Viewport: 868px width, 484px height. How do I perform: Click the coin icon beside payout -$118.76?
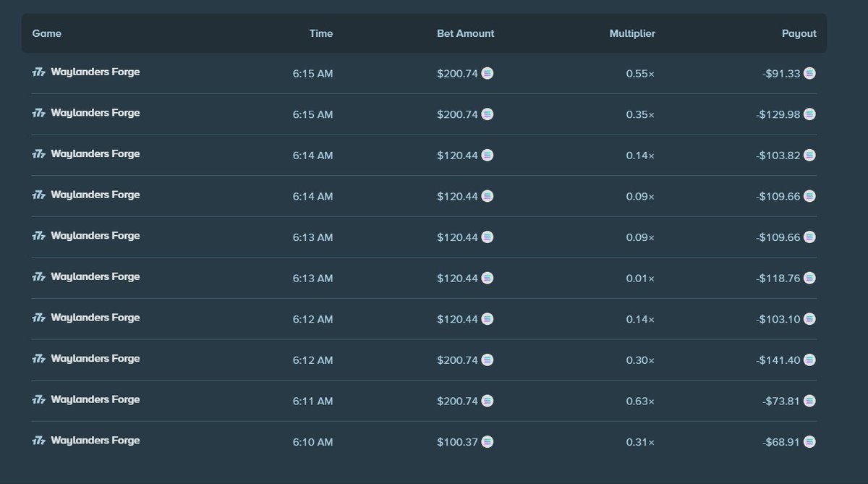[x=809, y=278]
